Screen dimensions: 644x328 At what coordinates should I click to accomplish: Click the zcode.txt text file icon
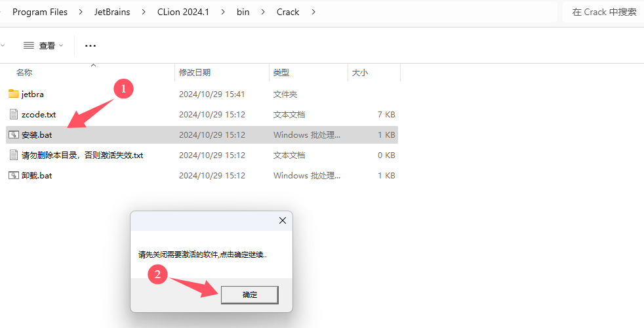14,114
